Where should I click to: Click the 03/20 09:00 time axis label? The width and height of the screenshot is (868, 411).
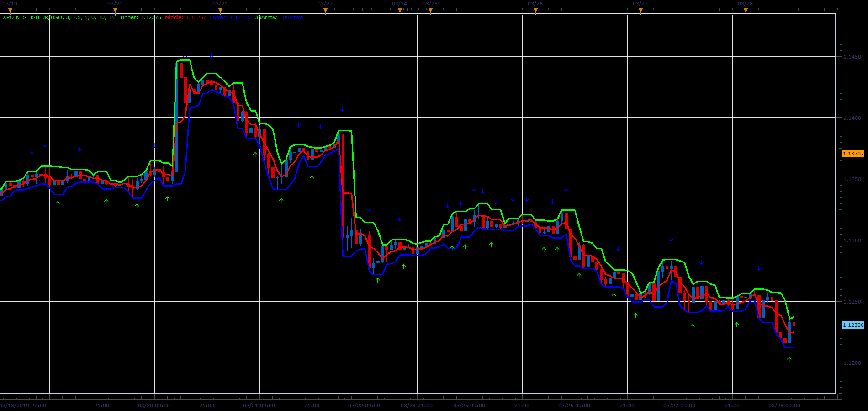pyautogui.click(x=154, y=406)
